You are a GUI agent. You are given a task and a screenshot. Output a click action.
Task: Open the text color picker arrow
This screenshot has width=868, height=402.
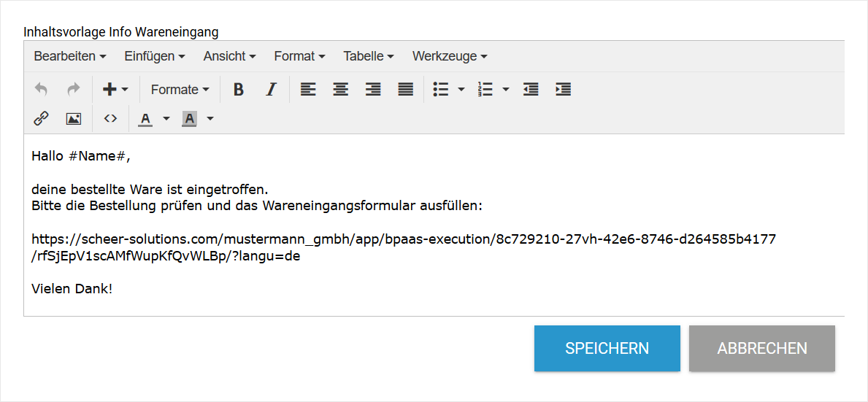166,118
